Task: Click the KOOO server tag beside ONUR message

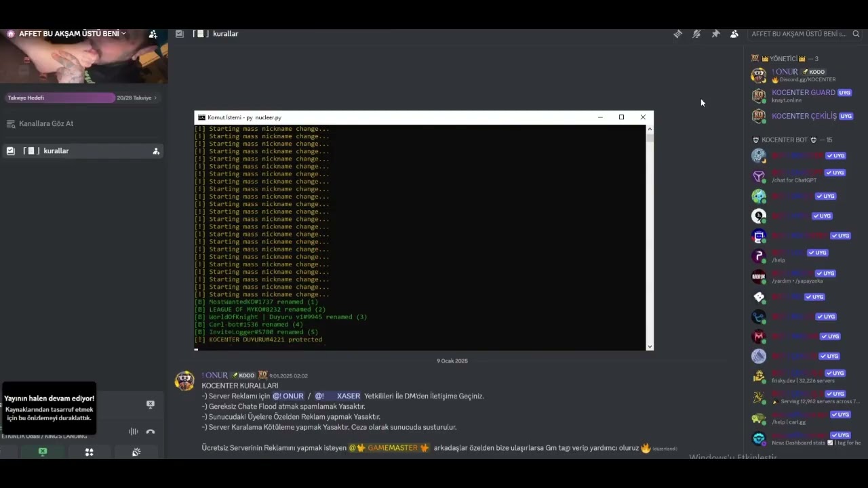Action: tap(243, 375)
